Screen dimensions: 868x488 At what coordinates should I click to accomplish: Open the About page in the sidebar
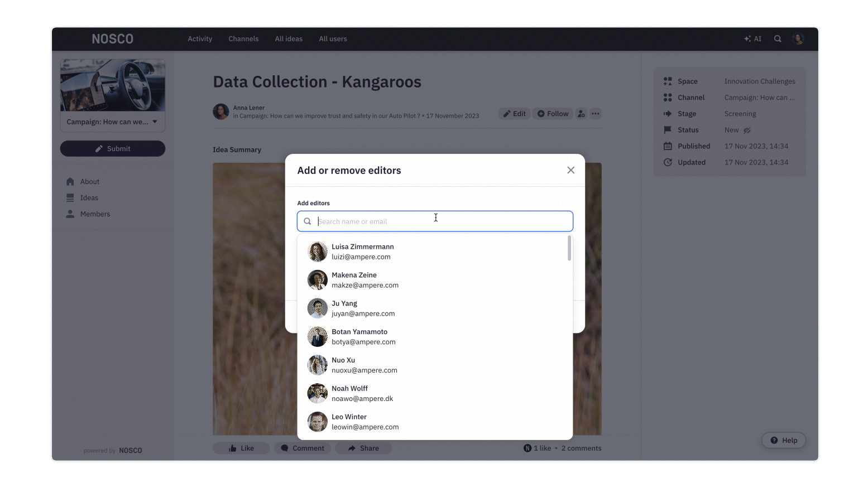pos(89,182)
